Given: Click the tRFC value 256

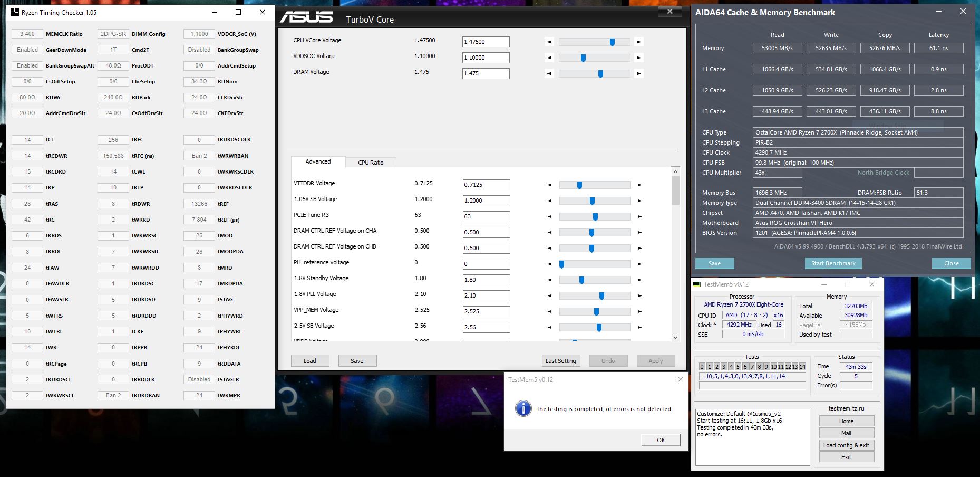Looking at the screenshot, I should [113, 140].
